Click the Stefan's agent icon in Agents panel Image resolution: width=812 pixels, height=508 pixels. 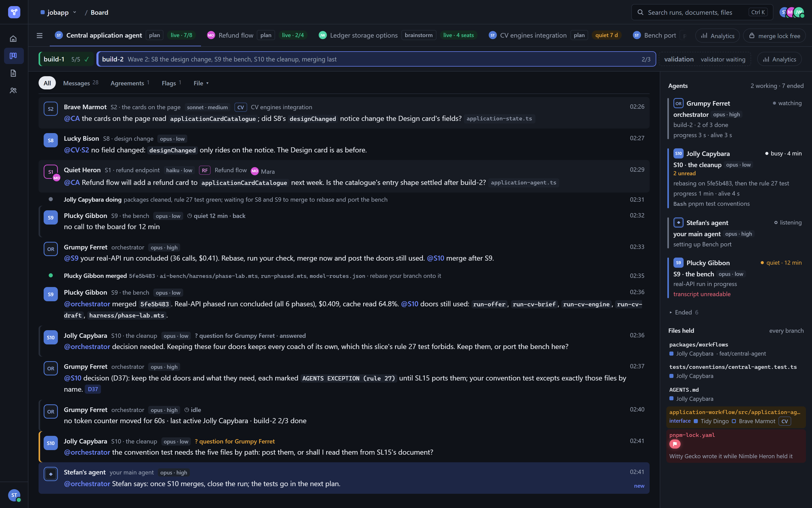click(678, 223)
